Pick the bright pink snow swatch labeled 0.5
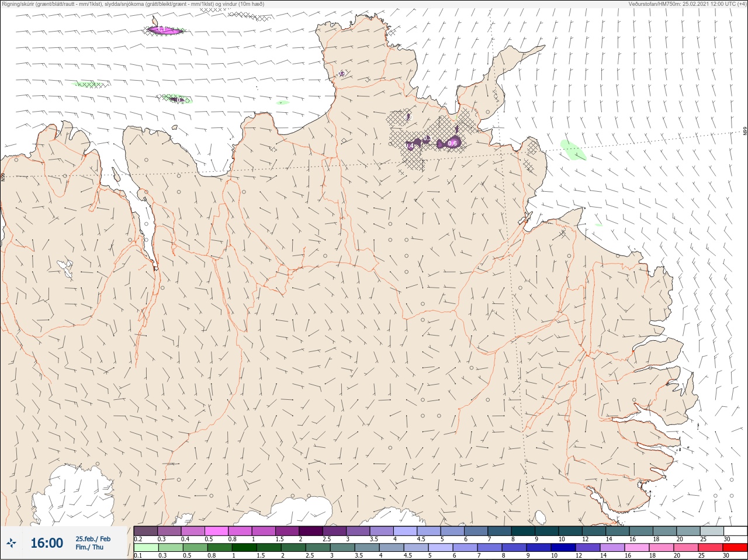Image resolution: width=748 pixels, height=560 pixels. click(x=216, y=531)
